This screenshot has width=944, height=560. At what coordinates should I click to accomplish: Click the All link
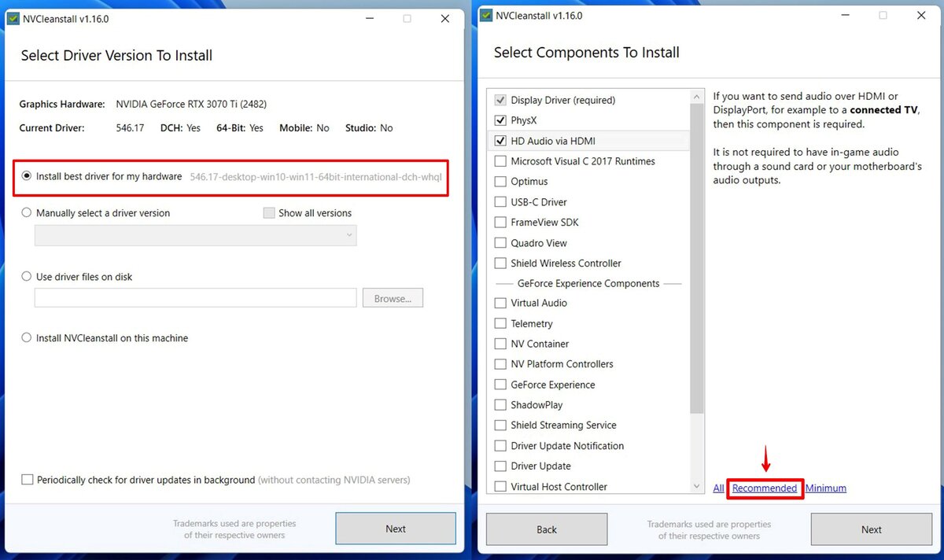coord(718,488)
